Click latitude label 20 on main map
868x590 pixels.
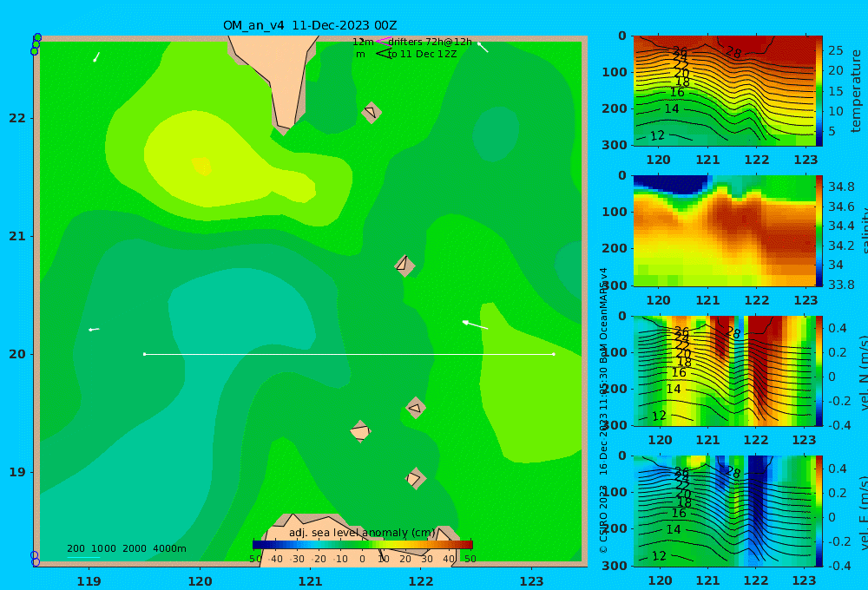17,354
